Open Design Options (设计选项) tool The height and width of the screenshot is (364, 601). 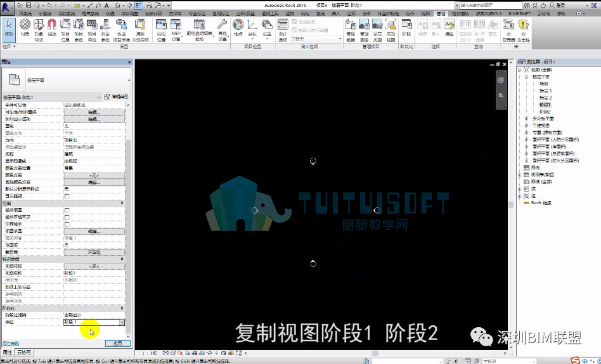pyautogui.click(x=283, y=30)
